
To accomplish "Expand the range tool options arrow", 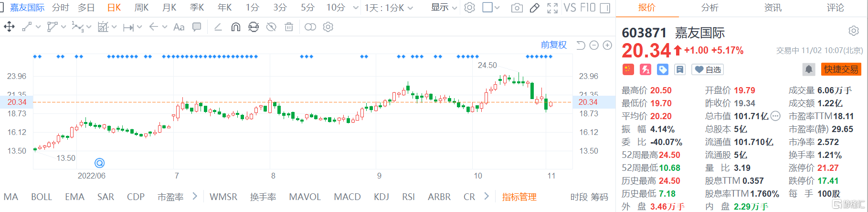I will coord(139,27).
